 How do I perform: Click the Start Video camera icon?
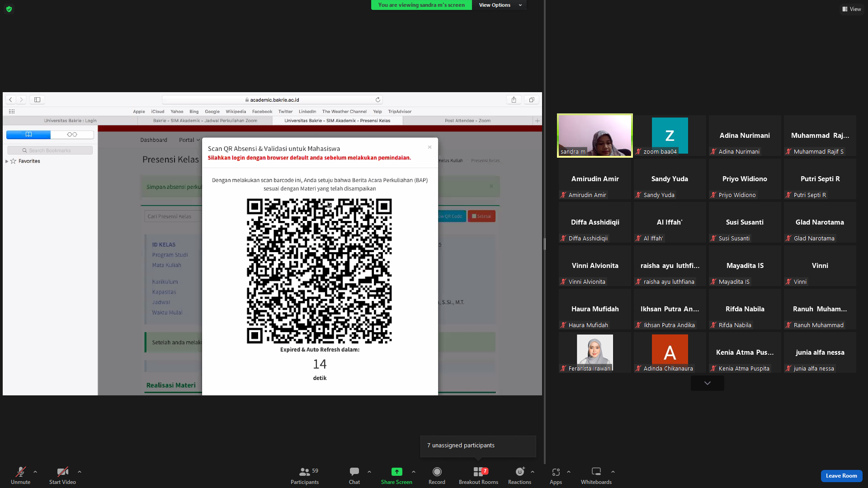pos(62,472)
